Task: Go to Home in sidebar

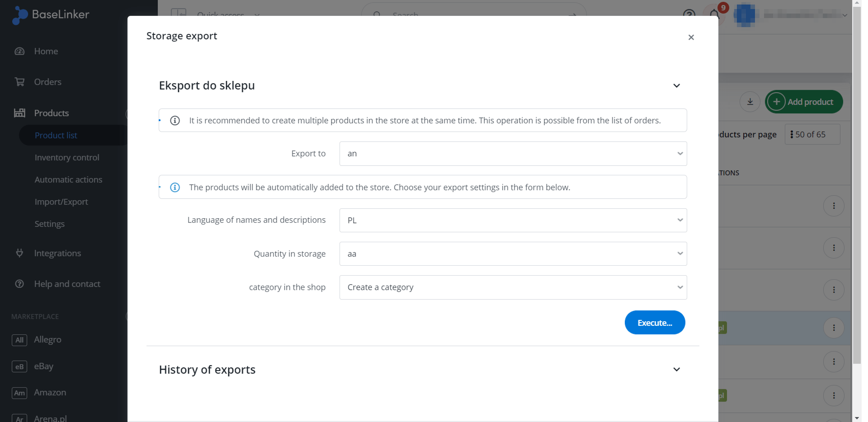Action: (46, 52)
